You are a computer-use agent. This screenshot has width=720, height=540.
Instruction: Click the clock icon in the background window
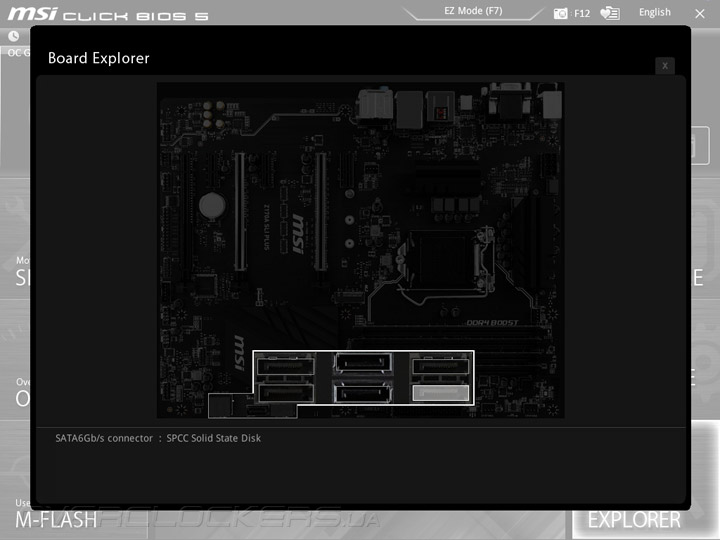[x=14, y=36]
